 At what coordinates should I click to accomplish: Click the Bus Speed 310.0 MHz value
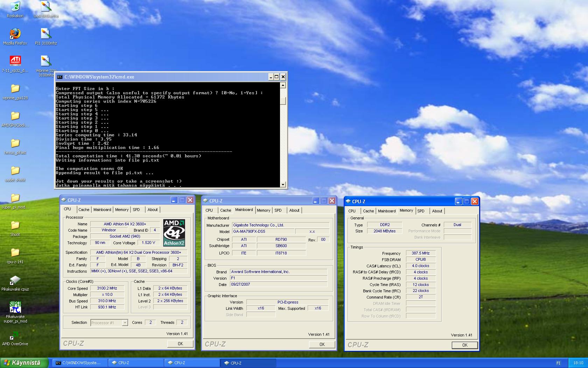coord(107,301)
